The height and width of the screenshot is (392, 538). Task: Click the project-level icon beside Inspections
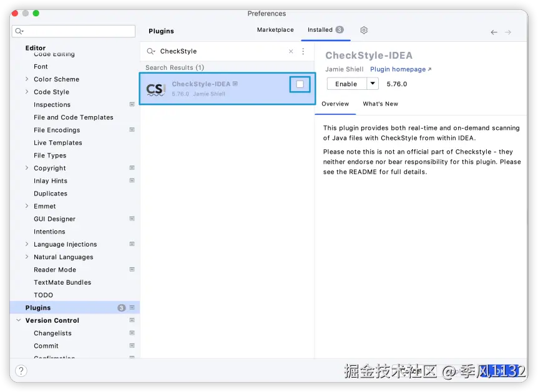point(132,104)
